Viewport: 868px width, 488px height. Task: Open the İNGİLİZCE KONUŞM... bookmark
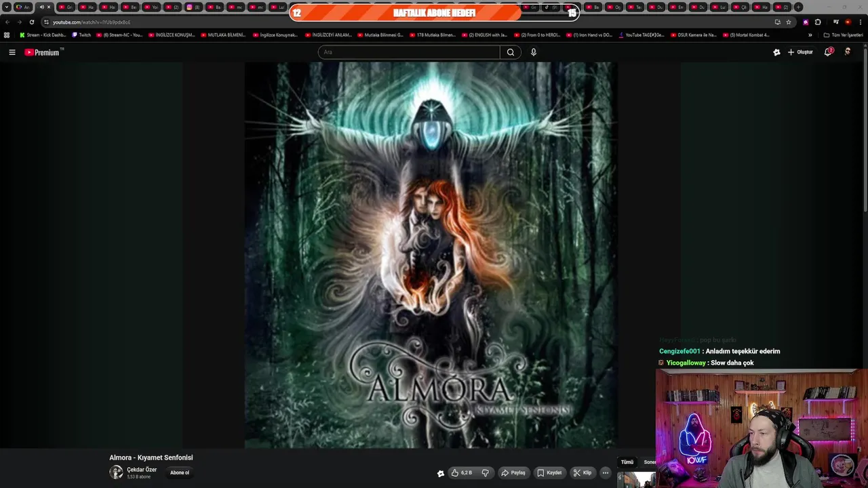(172, 35)
